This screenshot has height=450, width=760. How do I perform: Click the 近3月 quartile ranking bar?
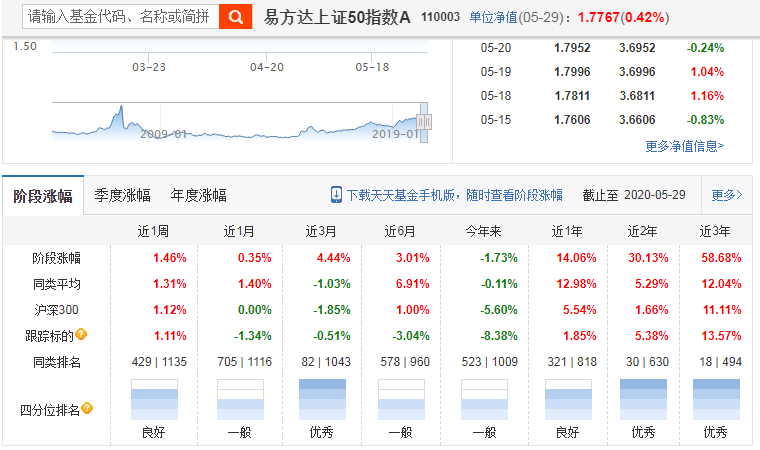coord(322,400)
